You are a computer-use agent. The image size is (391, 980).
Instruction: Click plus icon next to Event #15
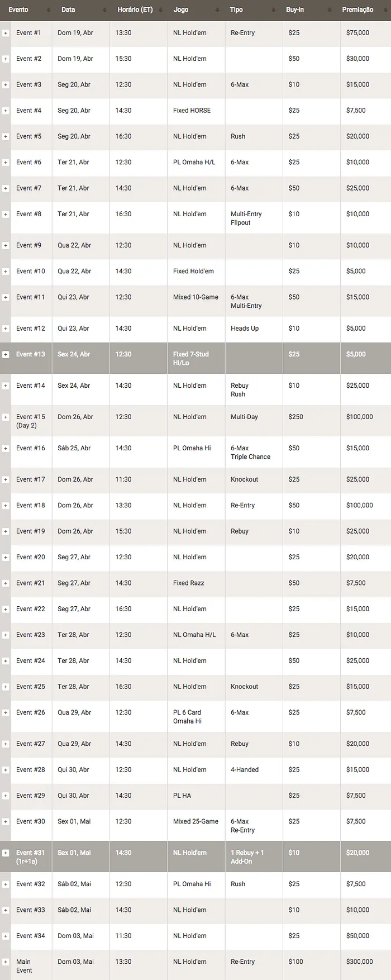[6, 417]
